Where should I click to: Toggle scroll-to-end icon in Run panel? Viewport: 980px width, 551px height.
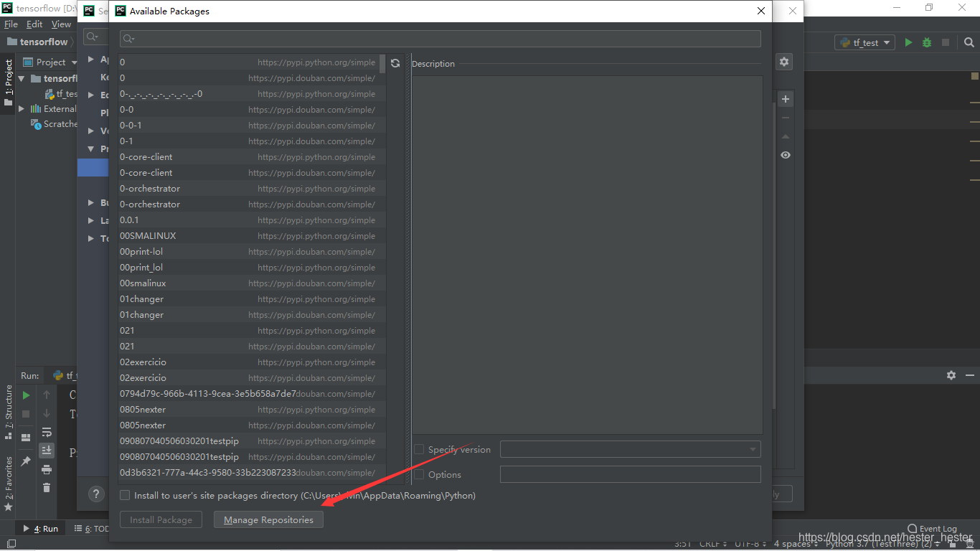pyautogui.click(x=47, y=451)
